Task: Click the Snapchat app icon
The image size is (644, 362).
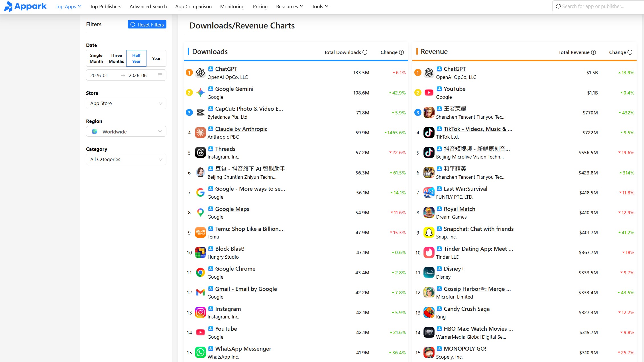Action: tap(429, 233)
